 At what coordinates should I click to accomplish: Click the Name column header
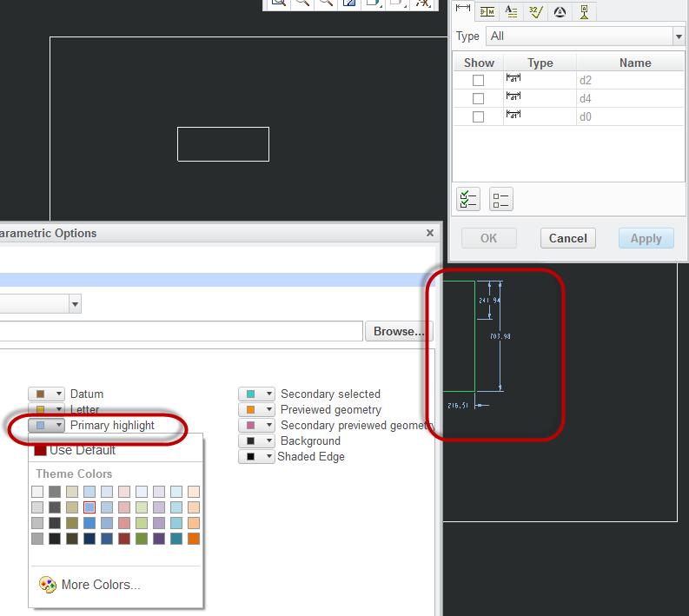[x=635, y=63]
